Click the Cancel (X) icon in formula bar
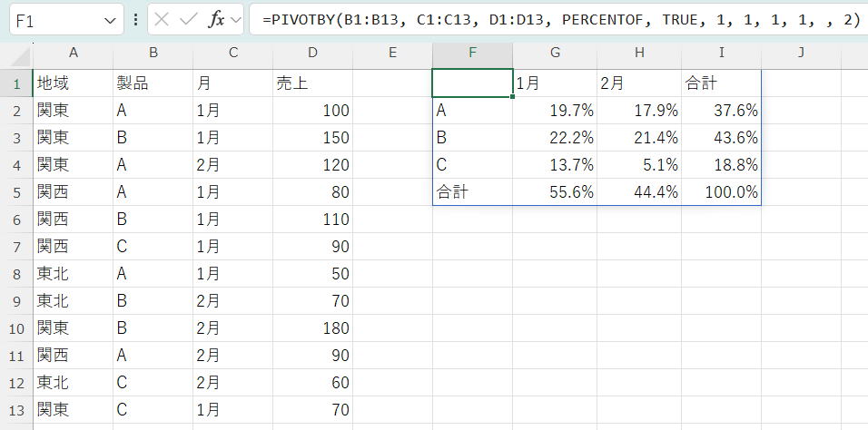The width and height of the screenshot is (868, 430). click(x=162, y=20)
